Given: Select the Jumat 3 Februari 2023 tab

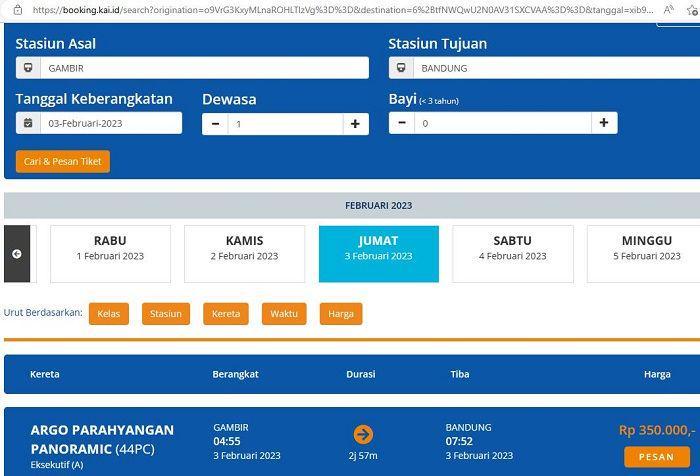Looking at the screenshot, I should coord(379,254).
